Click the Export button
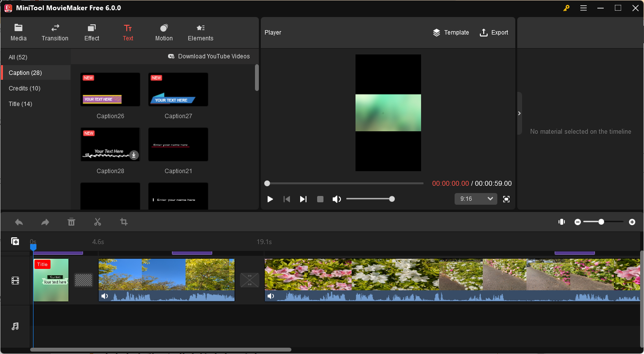Image resolution: width=644 pixels, height=354 pixels. coord(494,33)
